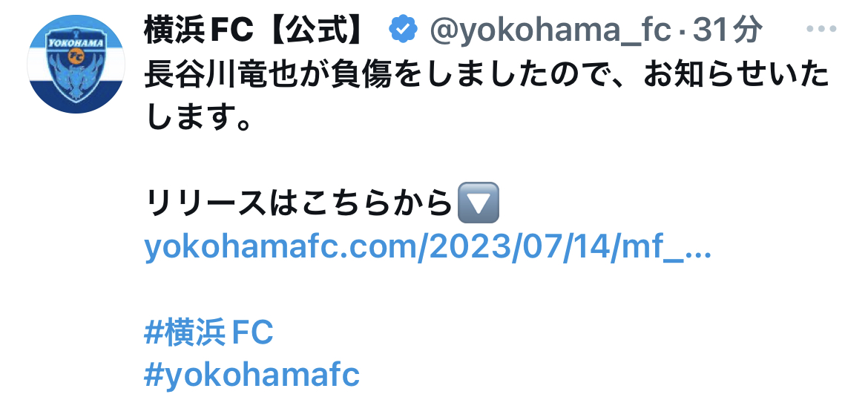Click the orange FC ball in the crest
The image size is (868, 397).
pos(75,56)
